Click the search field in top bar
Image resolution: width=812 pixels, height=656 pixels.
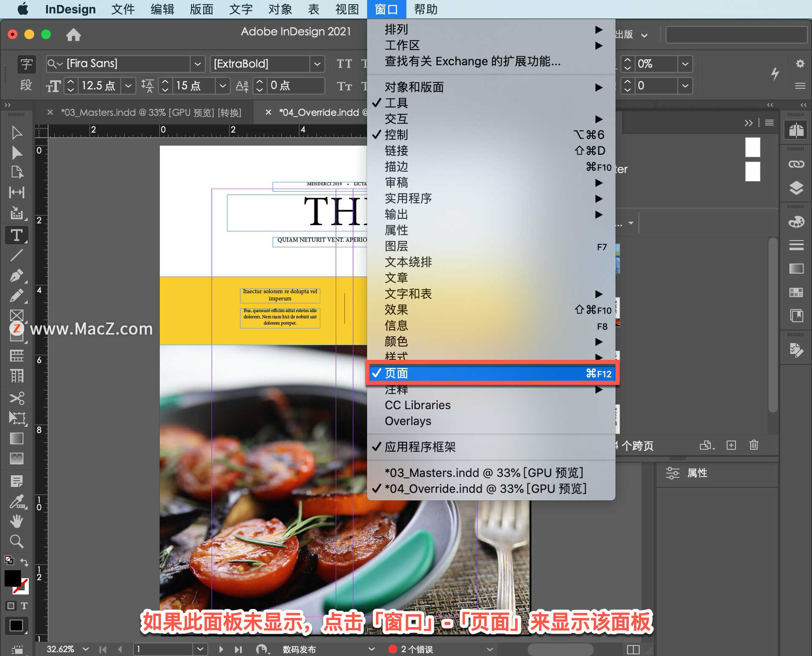coord(736,35)
